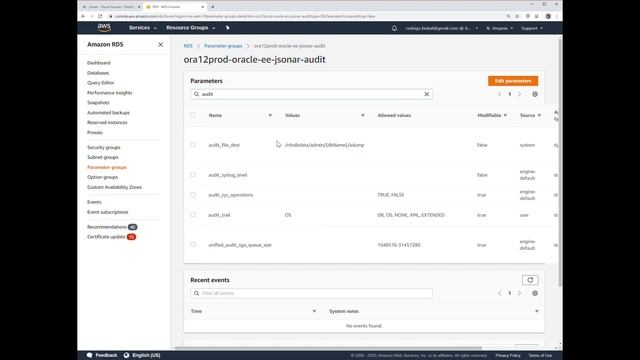Image resolution: width=640 pixels, height=360 pixels.
Task: Check the audit_file_dest row checkbox
Action: click(x=193, y=144)
